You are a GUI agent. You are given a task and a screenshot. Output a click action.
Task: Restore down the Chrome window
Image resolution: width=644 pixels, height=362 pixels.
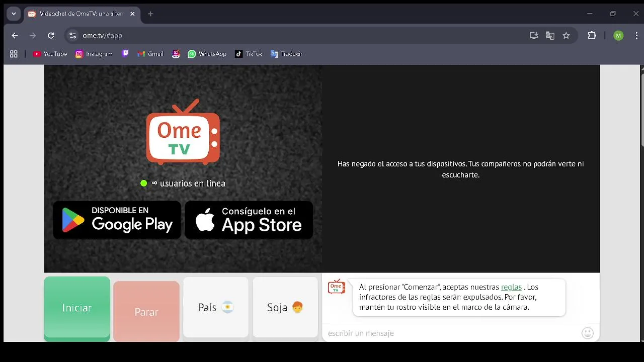[x=613, y=14]
